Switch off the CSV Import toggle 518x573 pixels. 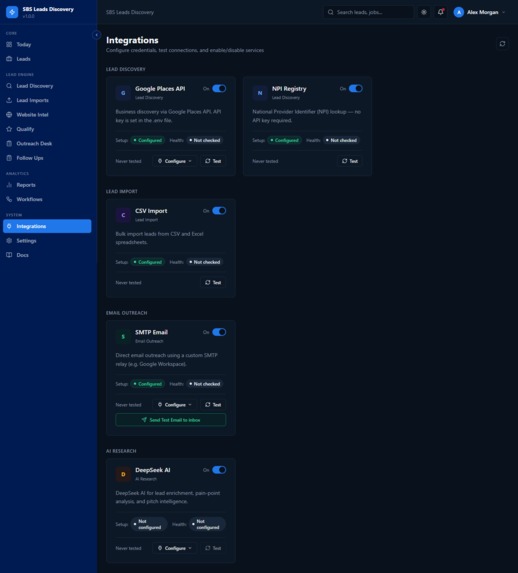click(x=219, y=210)
